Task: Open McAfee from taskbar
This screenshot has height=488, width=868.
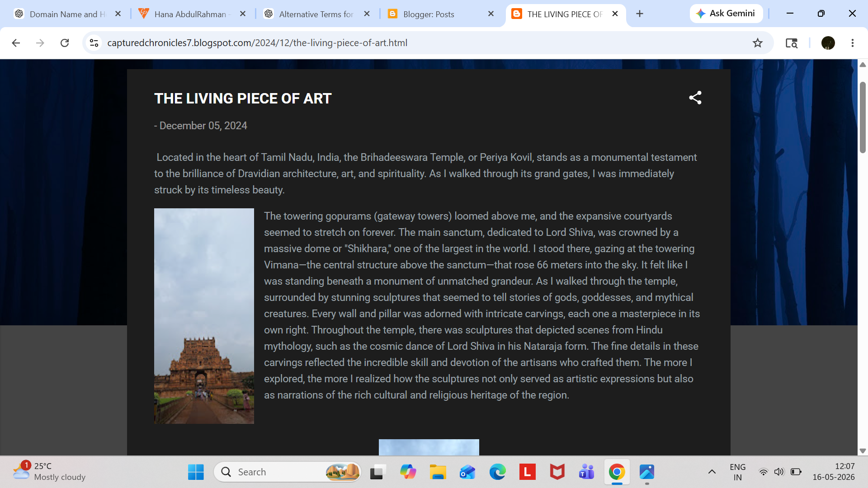Action: (x=557, y=472)
